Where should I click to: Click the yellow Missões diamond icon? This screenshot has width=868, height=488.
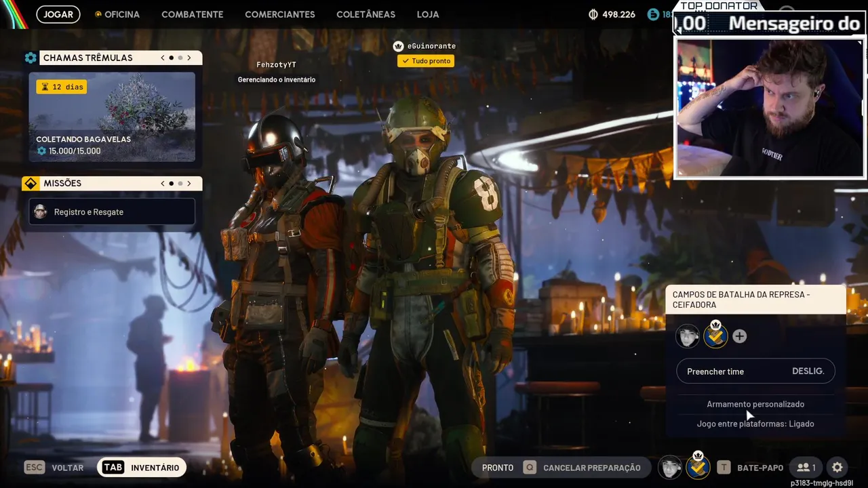pyautogui.click(x=31, y=183)
